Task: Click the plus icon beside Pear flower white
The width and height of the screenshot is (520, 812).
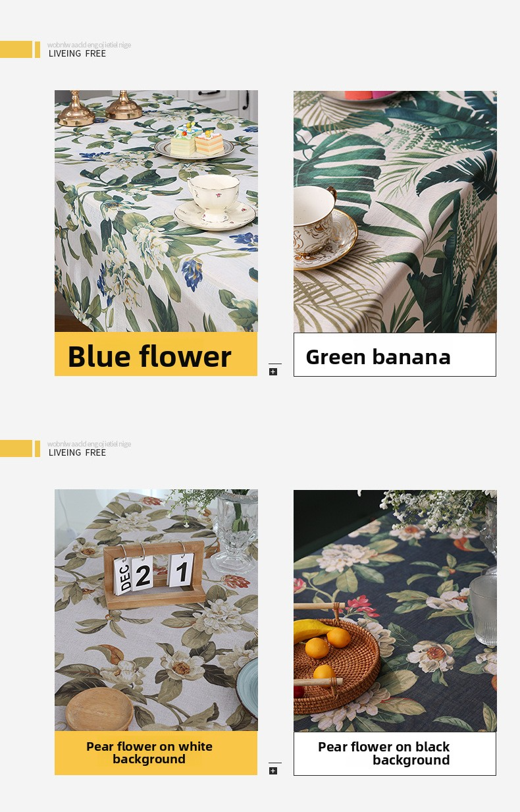Action: [273, 771]
